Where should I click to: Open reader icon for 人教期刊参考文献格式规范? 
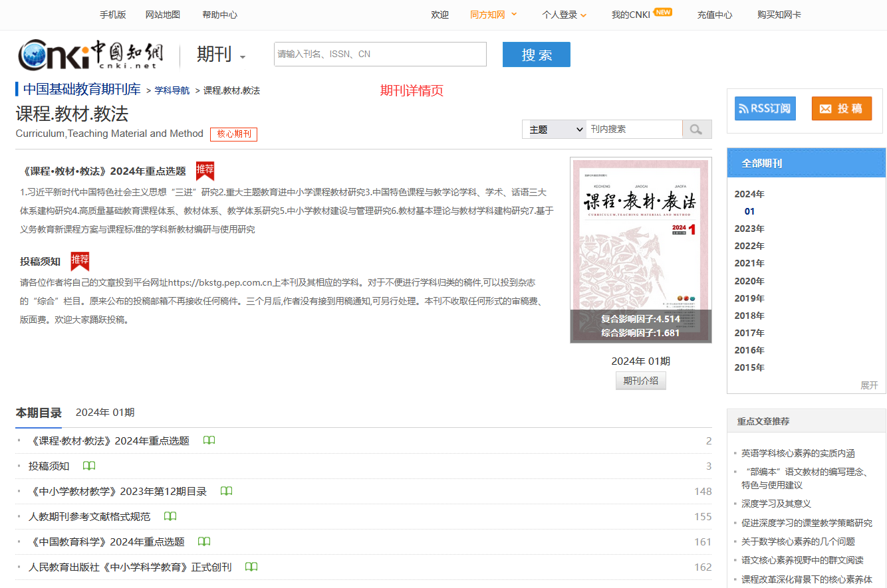[x=170, y=516]
